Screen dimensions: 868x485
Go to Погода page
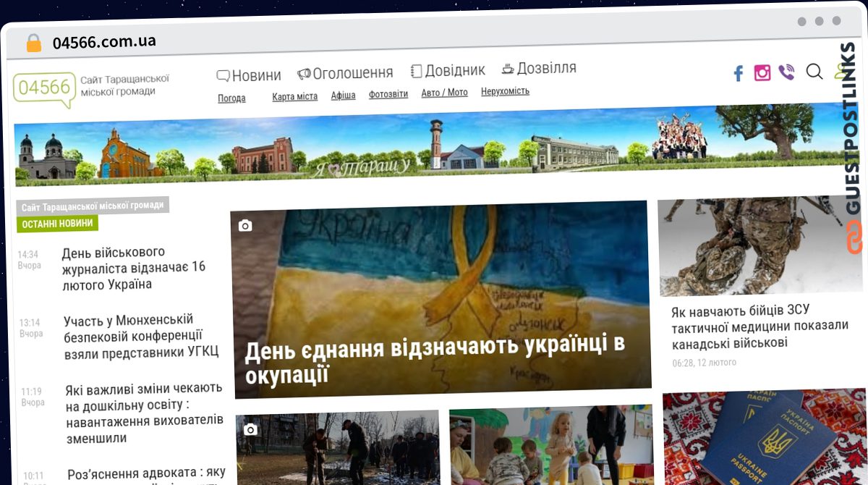pos(231,98)
